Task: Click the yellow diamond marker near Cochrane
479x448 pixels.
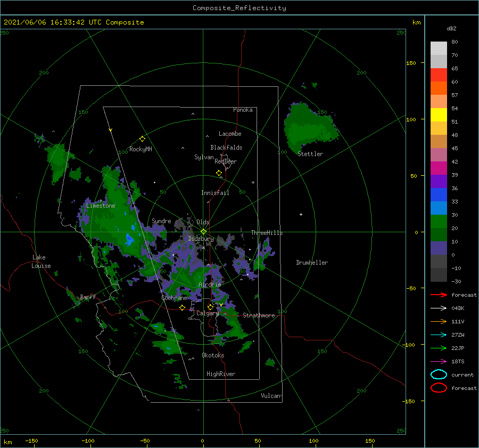Action: [182, 307]
